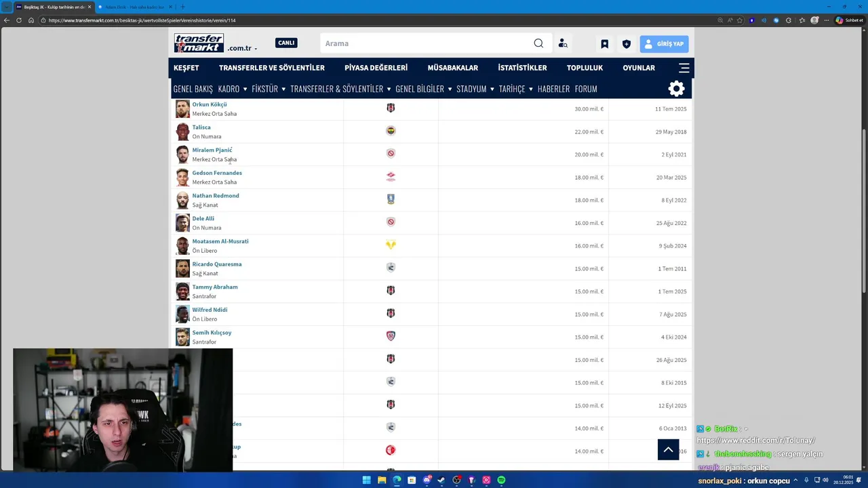Open Windows Start button

click(367, 480)
